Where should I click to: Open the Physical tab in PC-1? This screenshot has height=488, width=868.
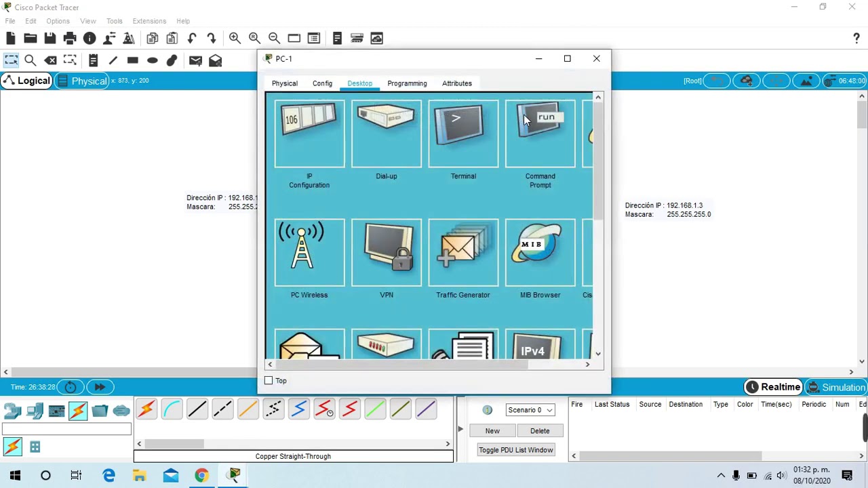coord(285,83)
